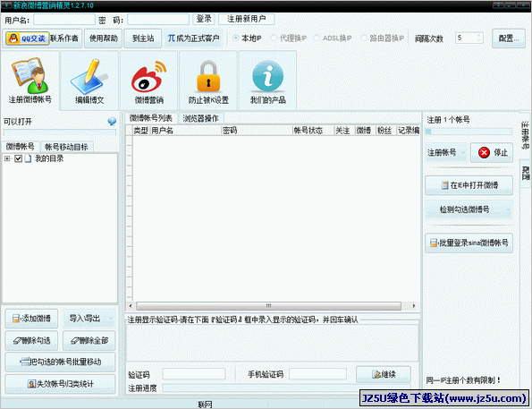Screen dimensions: 532x409
Task: Click the account list horizontal scrollbar thumb
Action: 268,306
